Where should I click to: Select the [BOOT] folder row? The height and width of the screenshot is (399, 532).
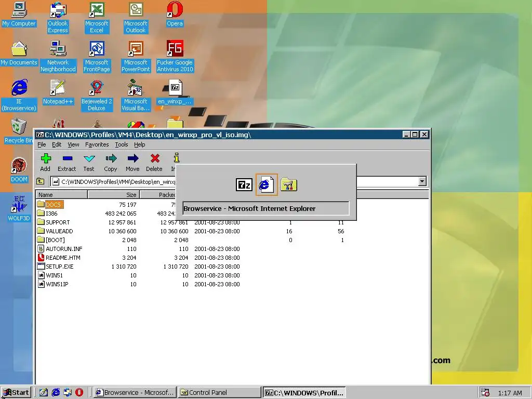pyautogui.click(x=51, y=240)
